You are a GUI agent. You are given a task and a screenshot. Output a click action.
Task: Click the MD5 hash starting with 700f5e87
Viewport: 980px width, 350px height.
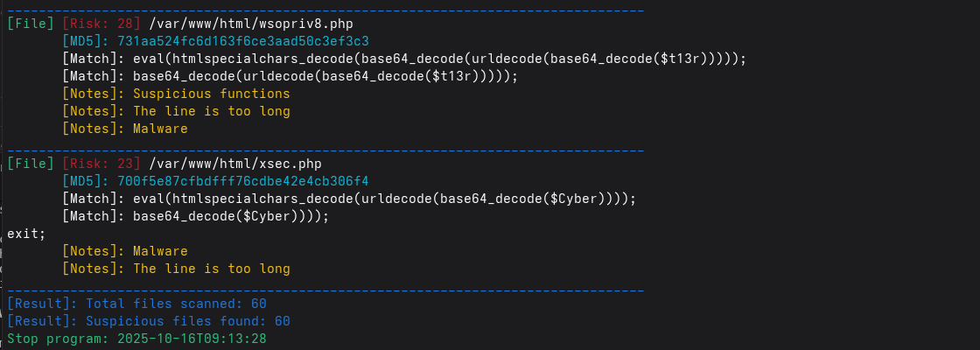[243, 181]
